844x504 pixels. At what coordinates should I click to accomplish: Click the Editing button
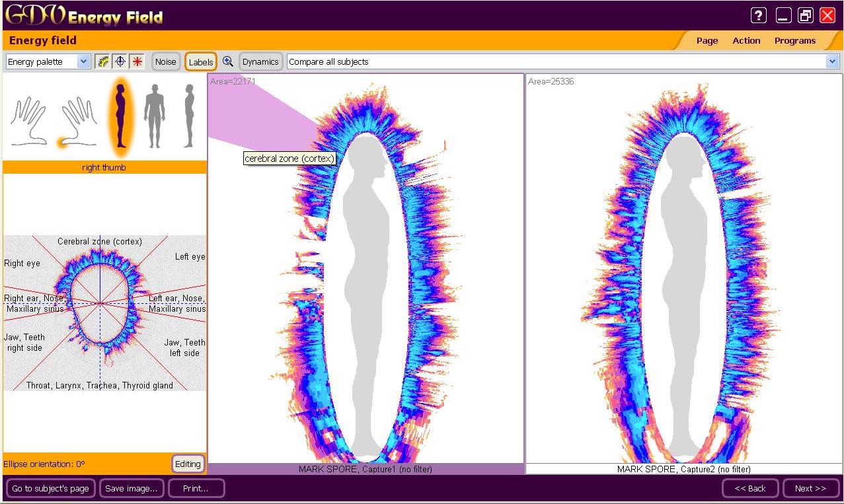tap(188, 464)
